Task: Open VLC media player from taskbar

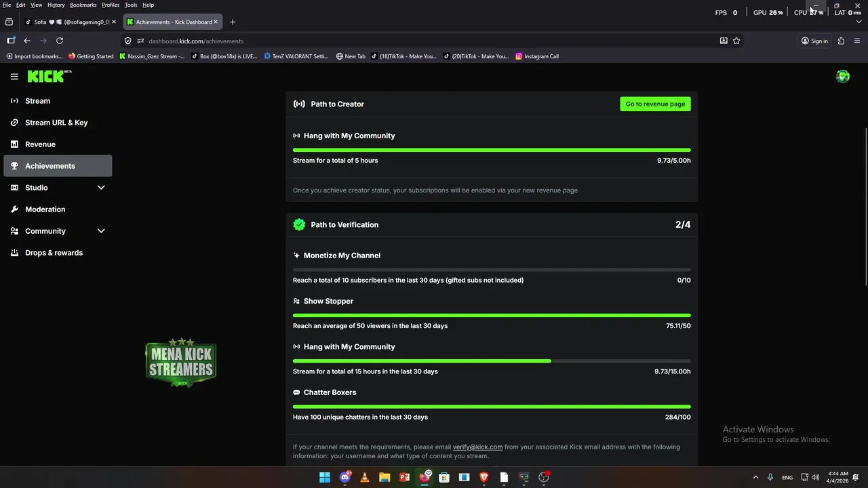Action: coord(365,477)
